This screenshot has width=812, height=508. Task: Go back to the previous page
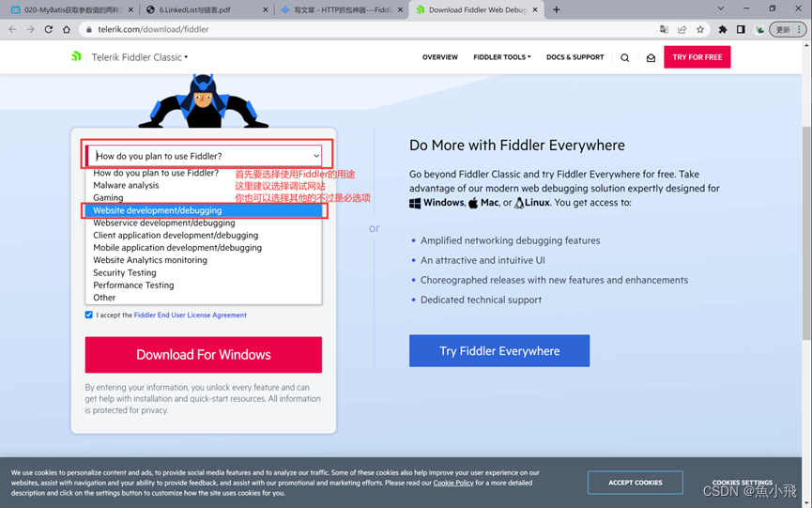[12, 29]
